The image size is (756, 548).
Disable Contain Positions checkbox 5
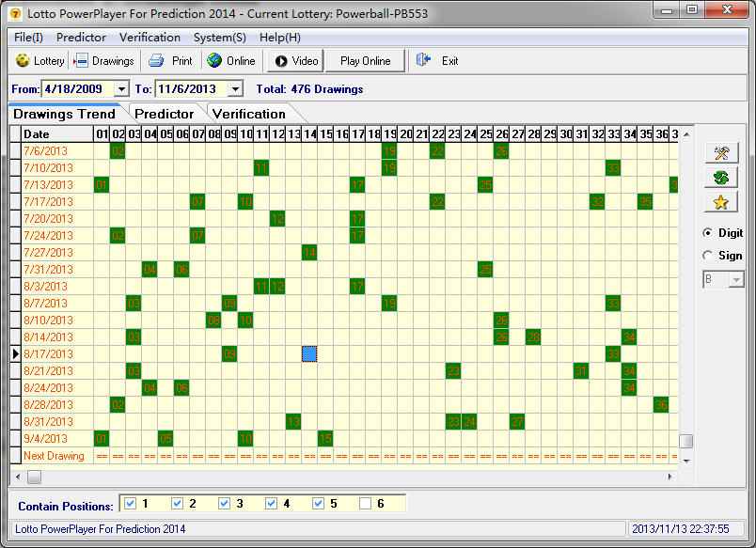[x=318, y=503]
